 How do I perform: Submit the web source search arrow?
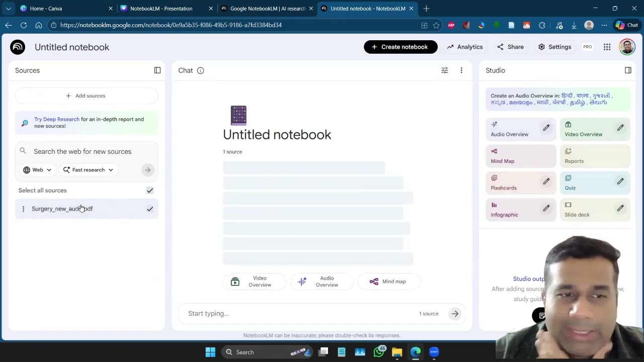(147, 170)
